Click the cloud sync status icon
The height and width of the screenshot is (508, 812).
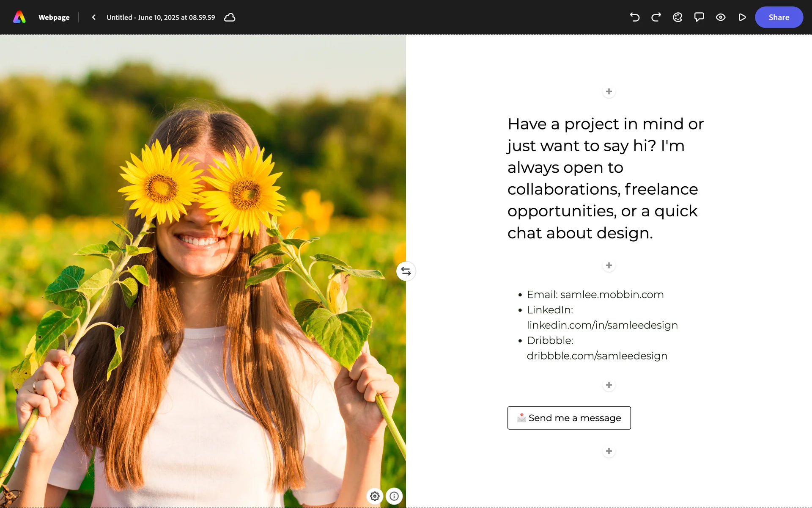(230, 17)
